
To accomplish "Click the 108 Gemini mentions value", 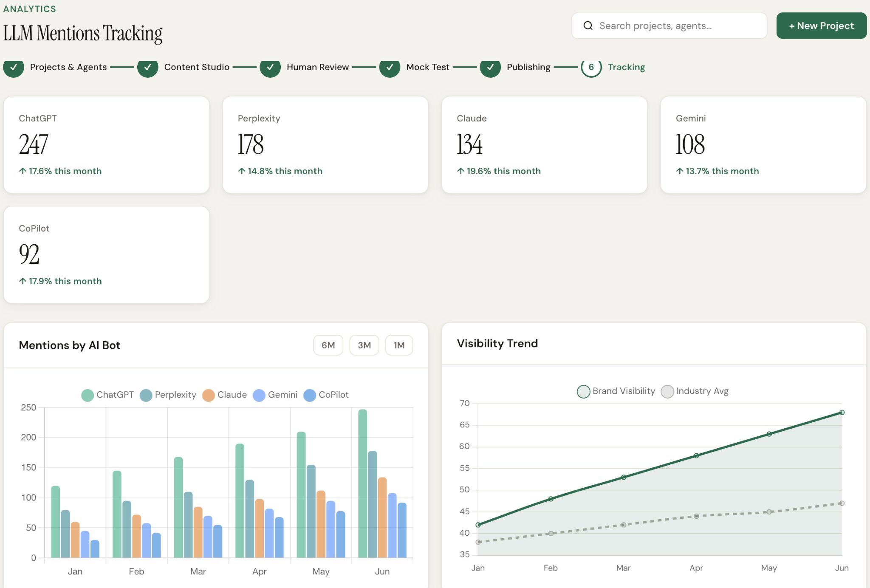I will click(x=690, y=144).
